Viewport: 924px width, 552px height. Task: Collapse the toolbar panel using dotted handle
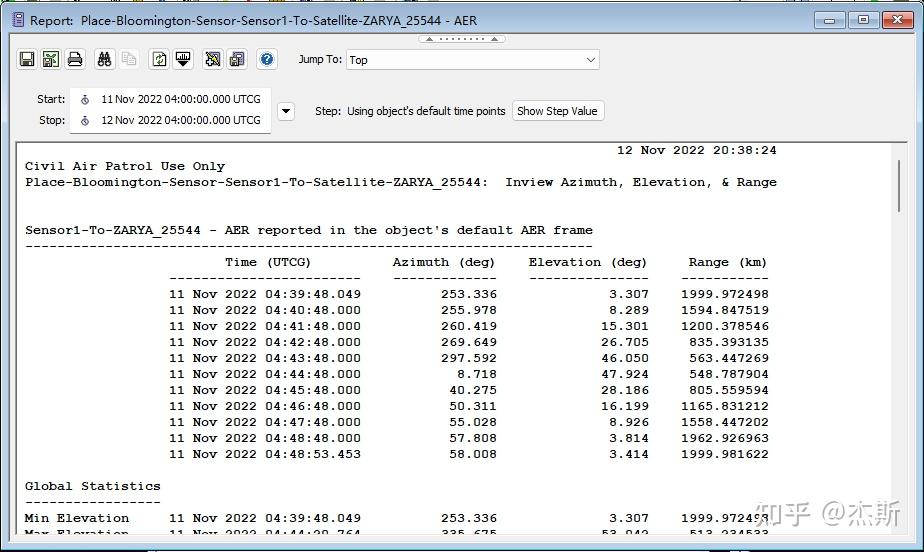(x=462, y=39)
